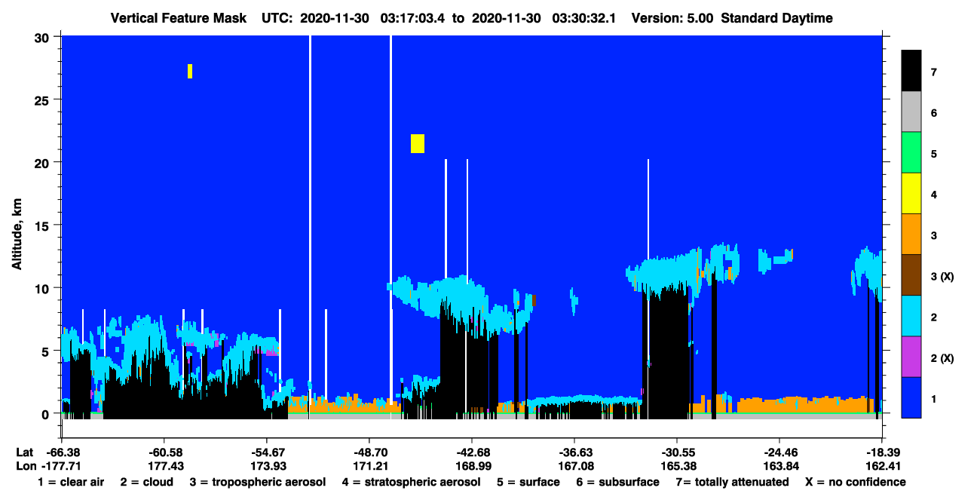Click the latitude value '-60.58'

pos(164,452)
